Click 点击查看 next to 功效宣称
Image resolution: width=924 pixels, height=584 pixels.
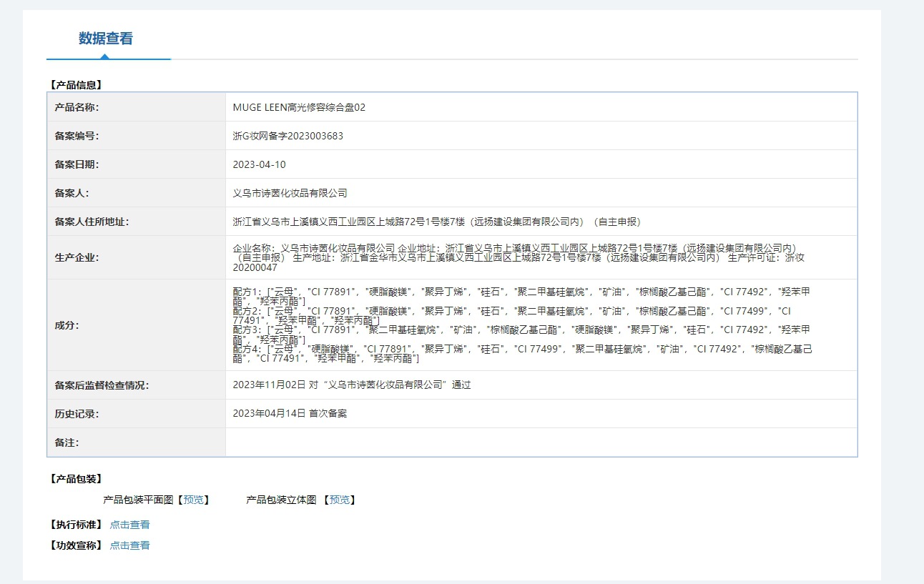point(130,545)
